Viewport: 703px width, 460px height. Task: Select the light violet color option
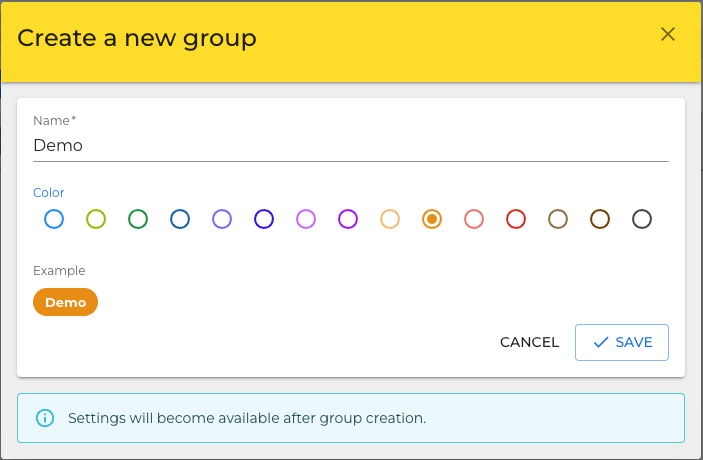click(x=306, y=219)
